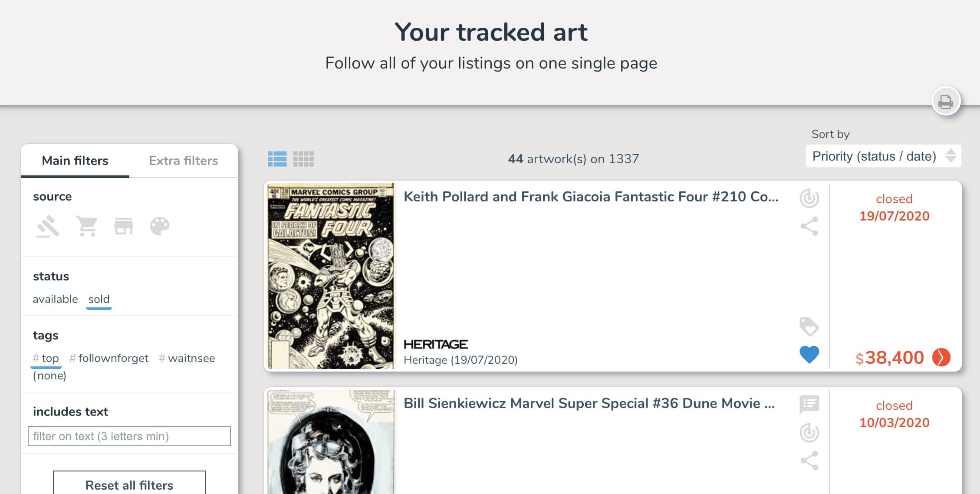Image resolution: width=980 pixels, height=494 pixels.
Task: Click the gallery/store source filter icon
Action: point(124,227)
